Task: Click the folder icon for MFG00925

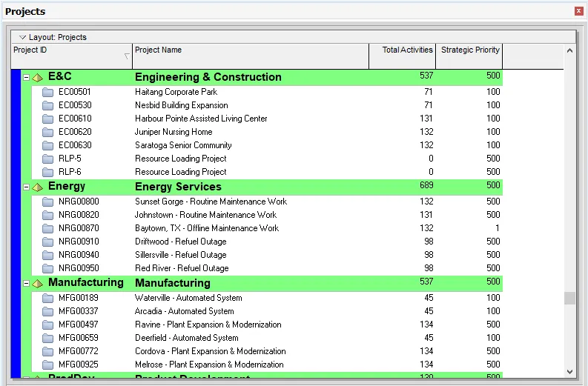Action: pos(48,365)
